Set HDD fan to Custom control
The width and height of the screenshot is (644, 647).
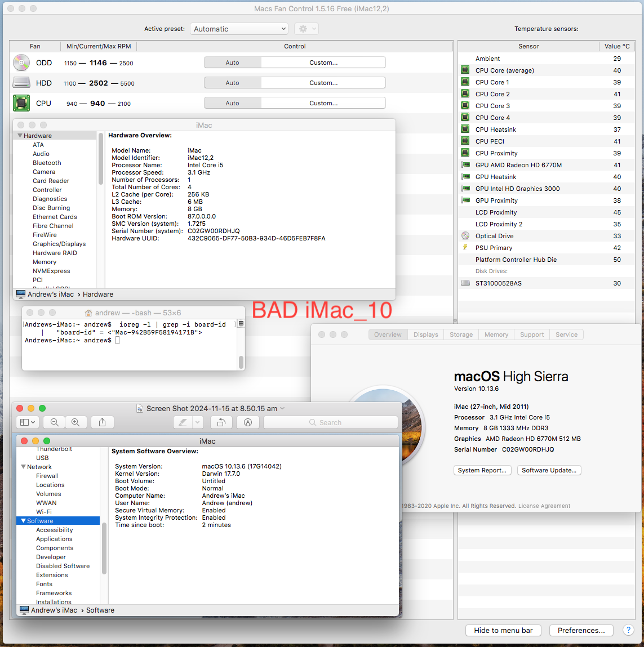click(323, 83)
